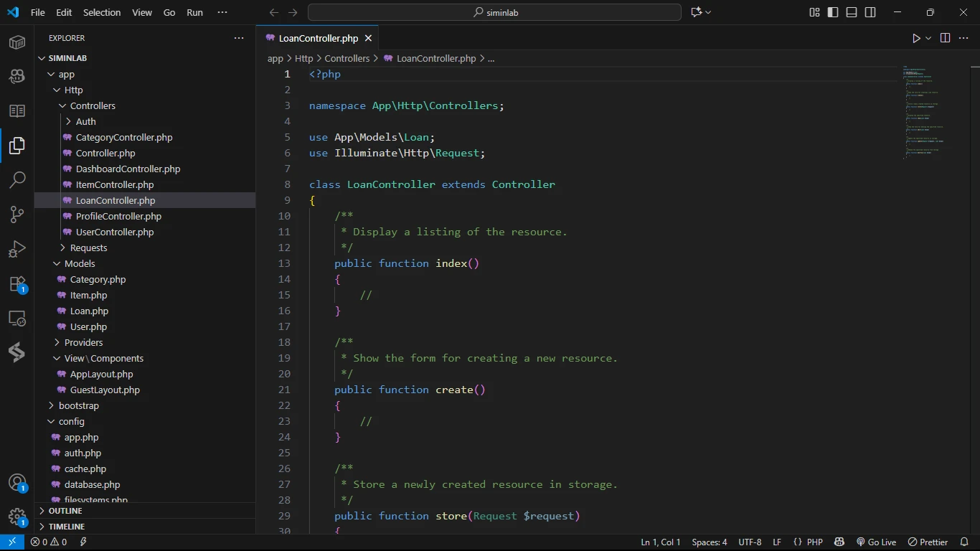This screenshot has width=980, height=551.
Task: Click Go Live in status bar
Action: coord(876,542)
